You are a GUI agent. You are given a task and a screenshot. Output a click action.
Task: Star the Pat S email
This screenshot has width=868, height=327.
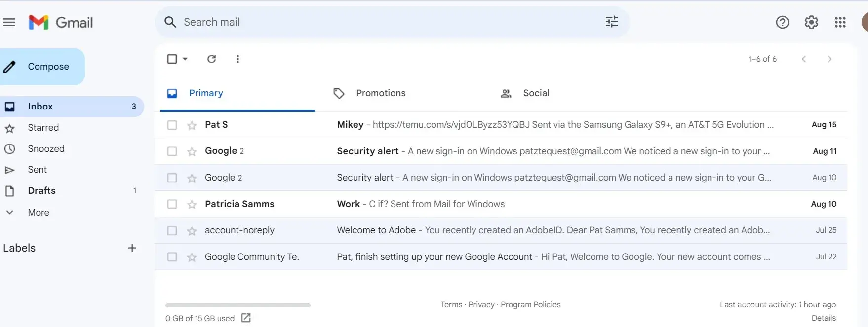click(192, 125)
